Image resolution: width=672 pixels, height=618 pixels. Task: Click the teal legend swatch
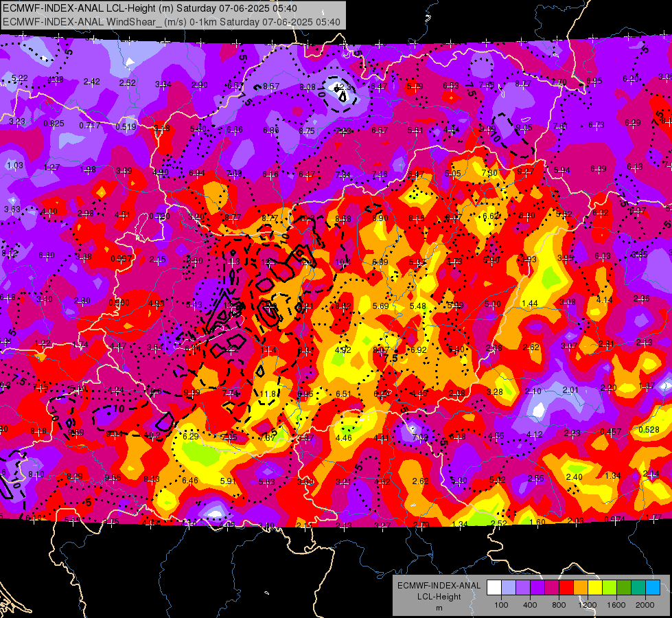(x=638, y=588)
